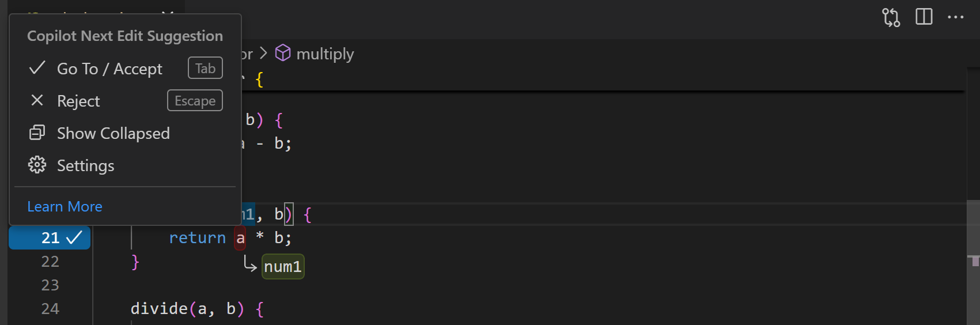
Task: Click the split editor icon
Action: [924, 17]
